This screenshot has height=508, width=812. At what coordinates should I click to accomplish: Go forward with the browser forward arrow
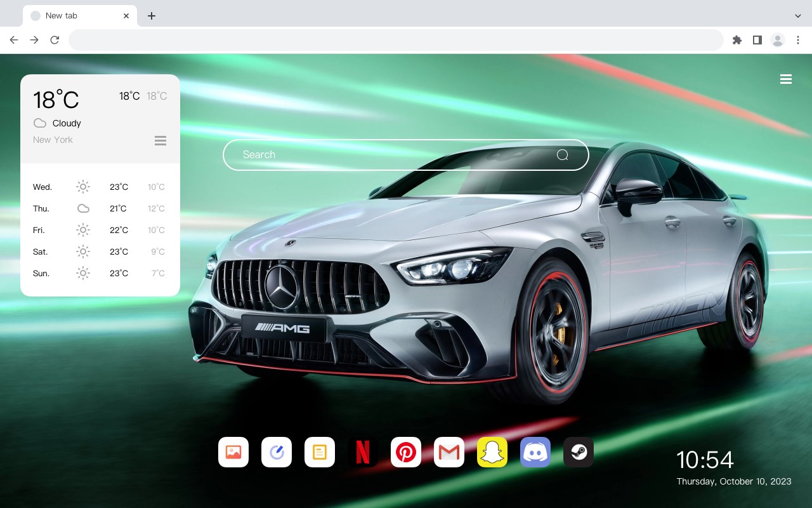(34, 40)
